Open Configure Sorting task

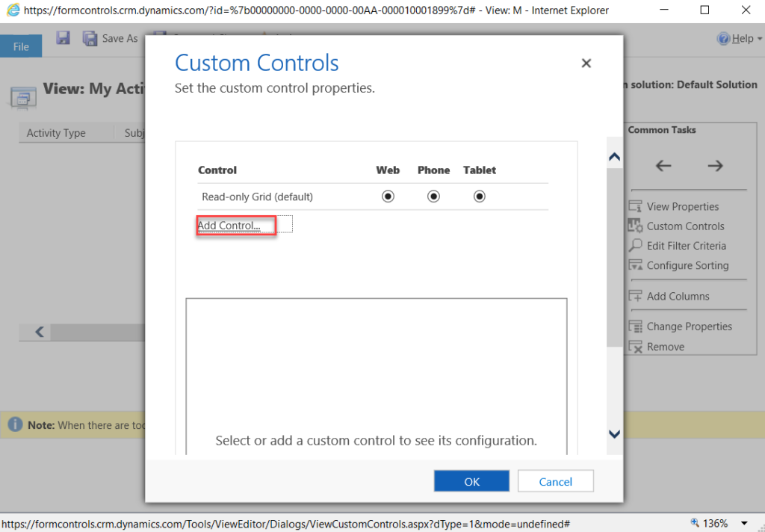pos(687,265)
